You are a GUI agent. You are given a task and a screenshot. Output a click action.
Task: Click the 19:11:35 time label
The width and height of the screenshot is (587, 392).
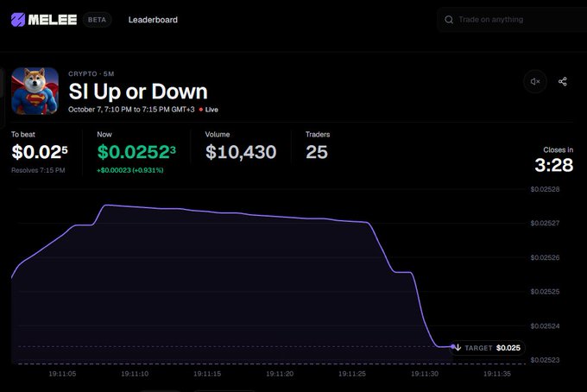click(x=496, y=374)
